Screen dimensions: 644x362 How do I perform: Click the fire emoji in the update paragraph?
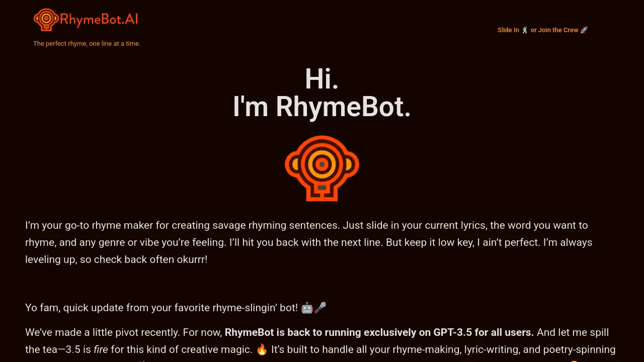pos(262,349)
